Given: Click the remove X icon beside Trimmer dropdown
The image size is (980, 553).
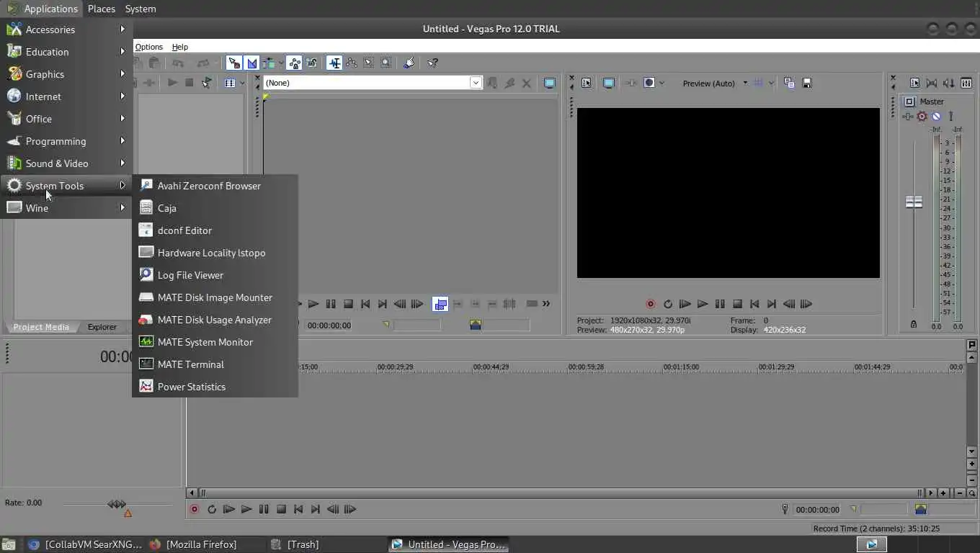Looking at the screenshot, I should pyautogui.click(x=527, y=83).
